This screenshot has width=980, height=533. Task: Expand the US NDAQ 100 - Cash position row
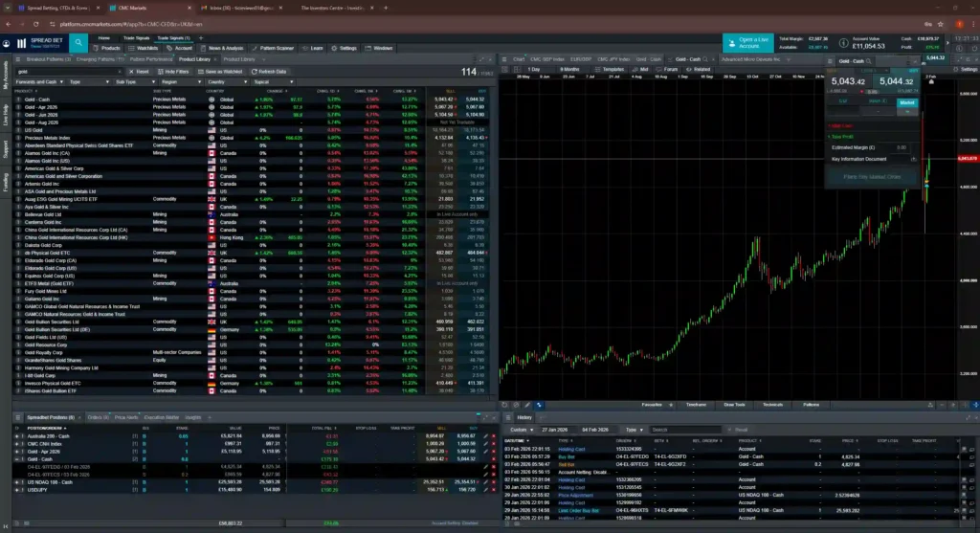(x=17, y=482)
